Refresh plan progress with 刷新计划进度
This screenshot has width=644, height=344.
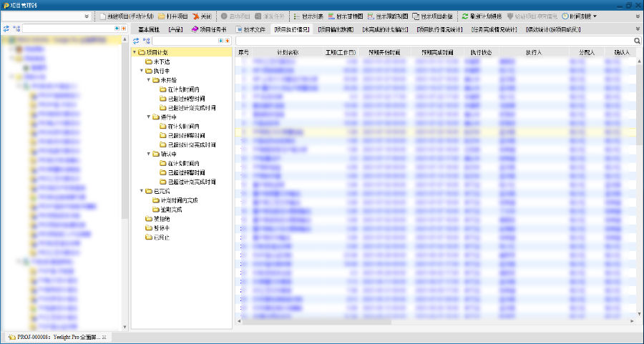click(x=482, y=16)
